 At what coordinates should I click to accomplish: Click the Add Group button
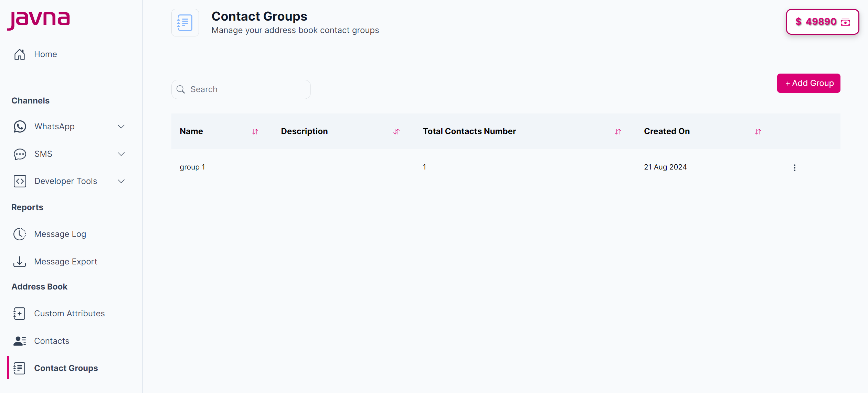809,83
